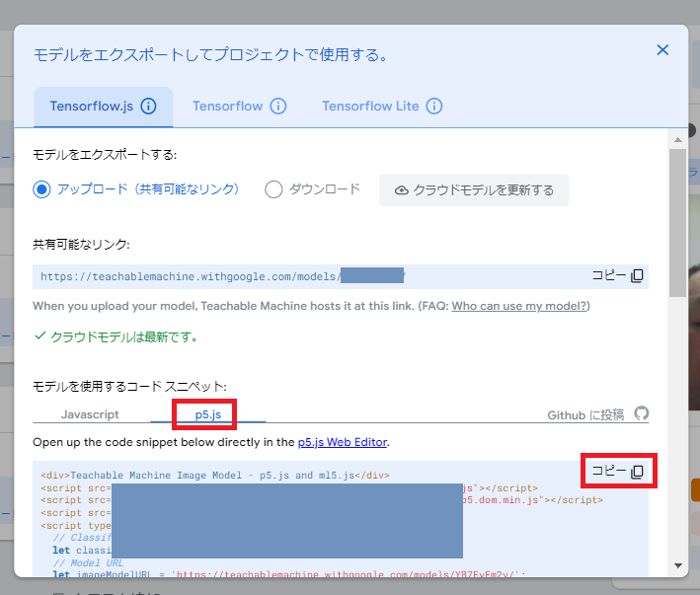
Task: Close the export model dialog
Action: tap(662, 50)
